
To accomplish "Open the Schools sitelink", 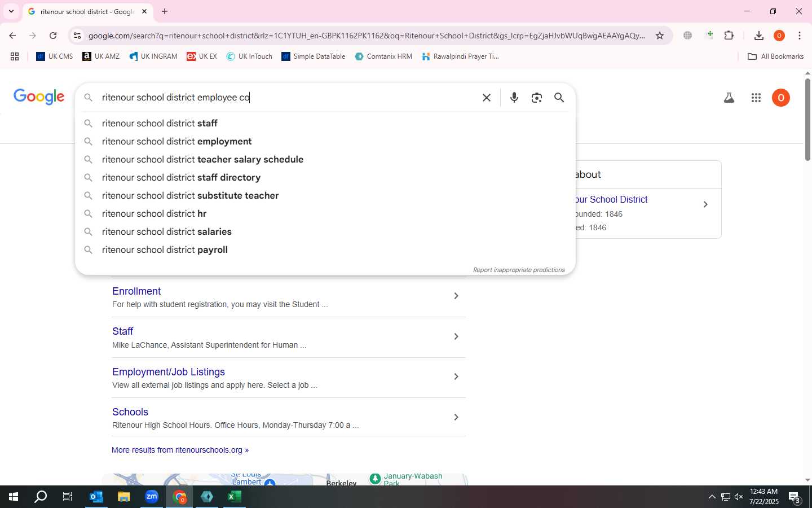I will pyautogui.click(x=130, y=412).
